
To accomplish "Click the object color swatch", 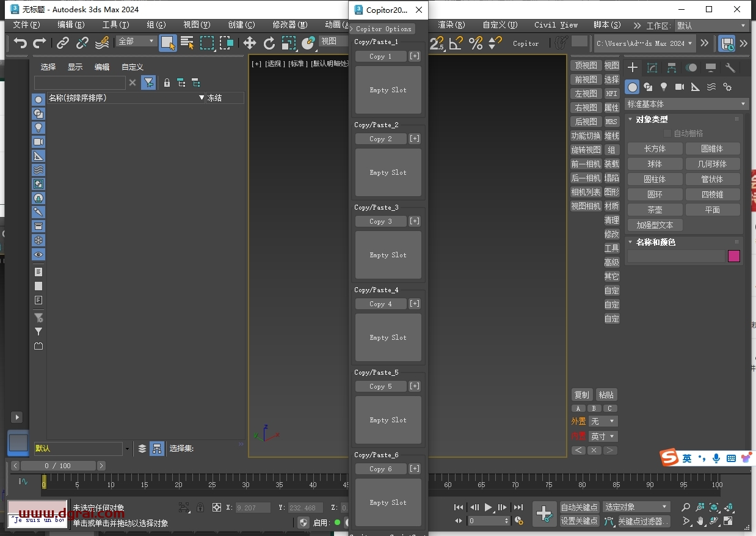I will [734, 256].
